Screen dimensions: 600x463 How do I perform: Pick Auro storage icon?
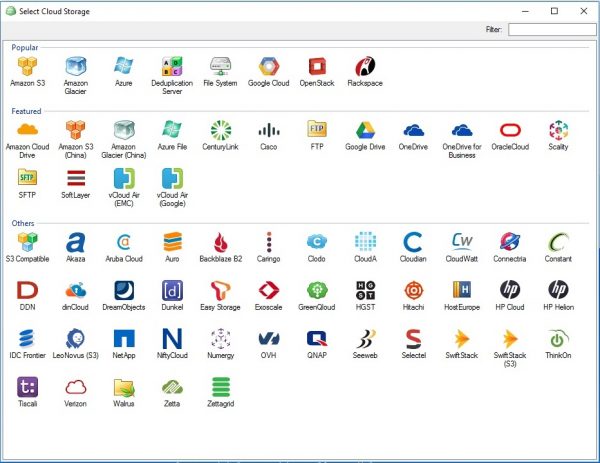[172, 242]
